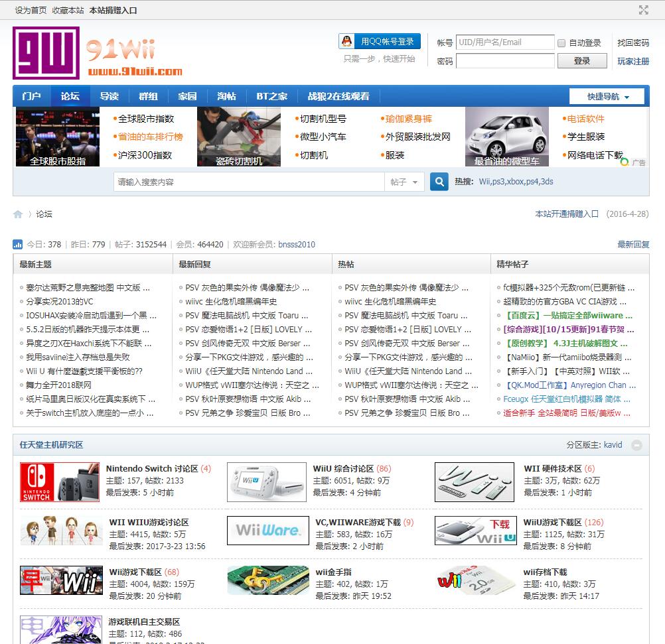
Task: Open the 帖子 search type dropdown
Action: (404, 182)
